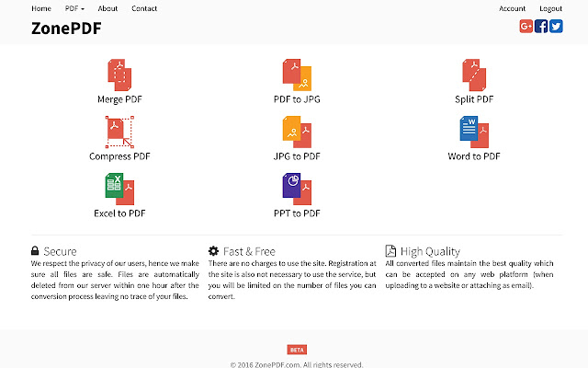588x368 pixels.
Task: Click the PDF to JPG text label
Action: 297,99
